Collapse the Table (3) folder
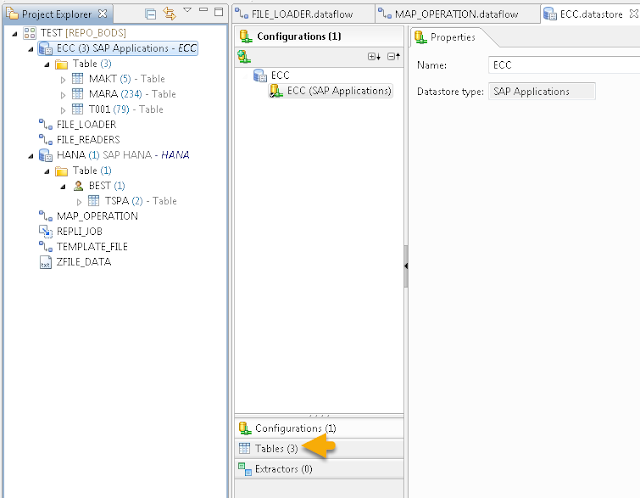 [47, 64]
